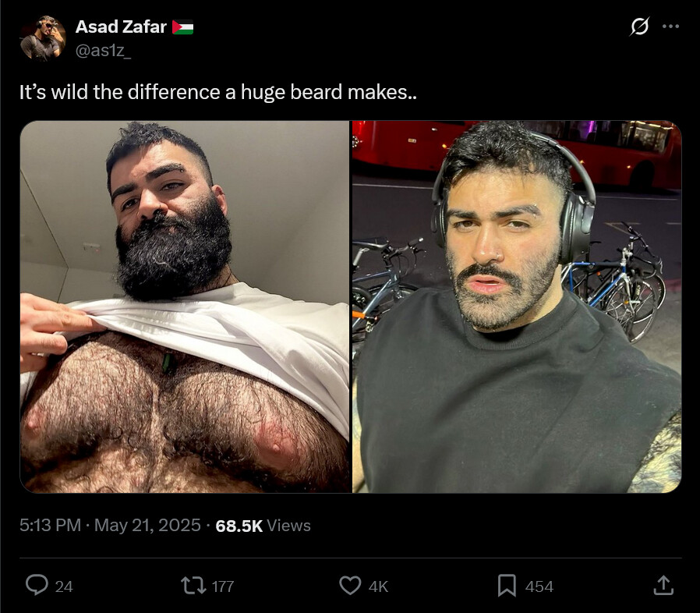Click the repost arrows icon

(193, 585)
